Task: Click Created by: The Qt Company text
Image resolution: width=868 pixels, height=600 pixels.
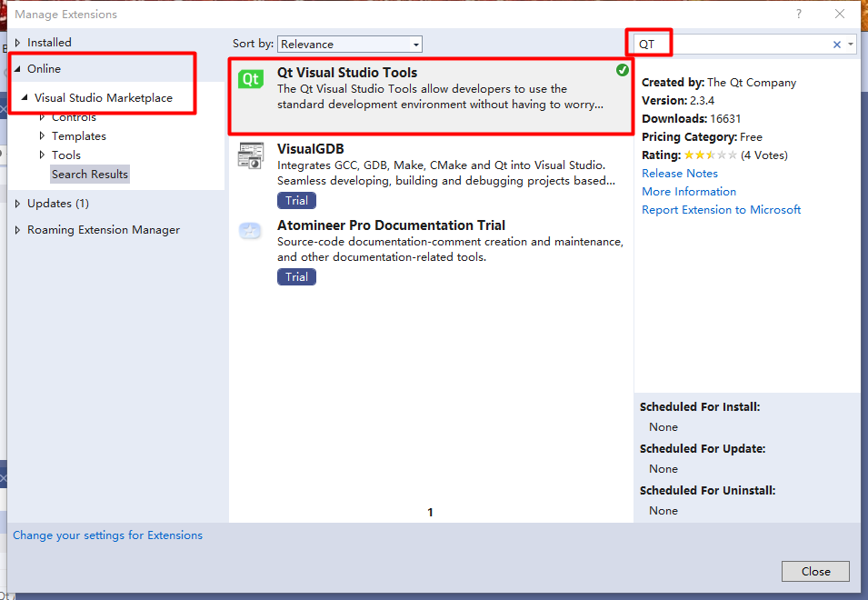Action: pos(719,83)
